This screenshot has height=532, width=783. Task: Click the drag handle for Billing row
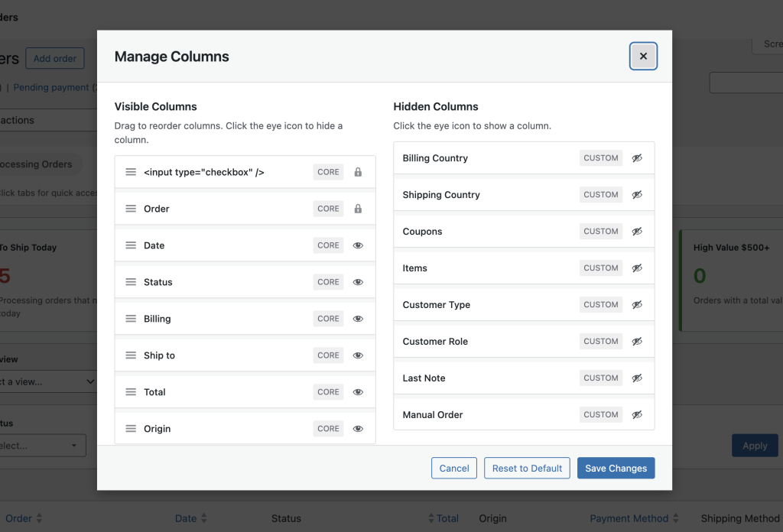click(x=131, y=319)
